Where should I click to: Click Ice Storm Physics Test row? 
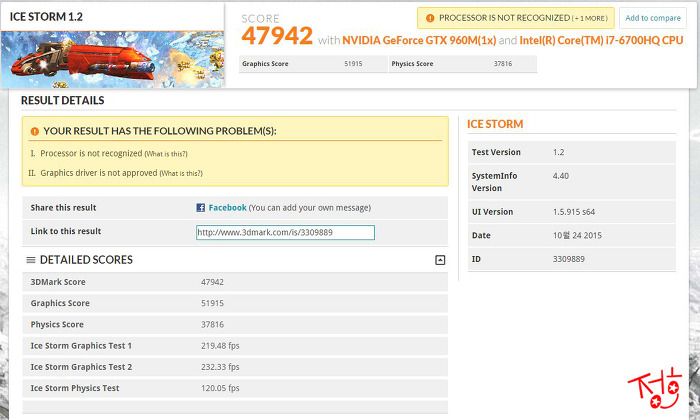pos(235,388)
